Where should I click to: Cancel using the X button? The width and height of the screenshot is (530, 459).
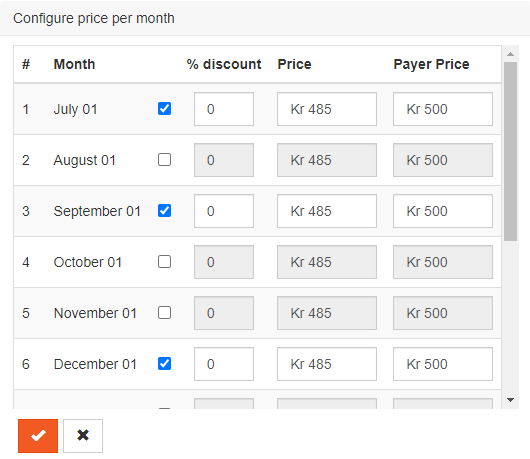pos(83,436)
